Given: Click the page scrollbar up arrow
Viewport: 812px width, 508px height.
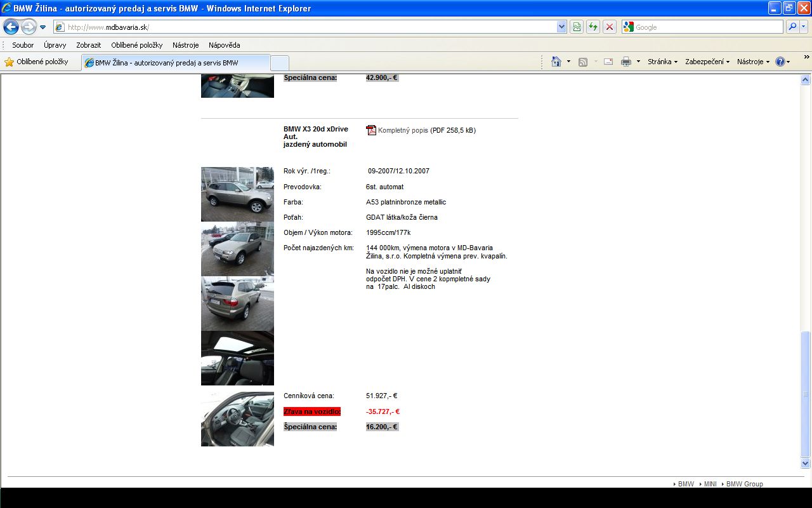Looking at the screenshot, I should [x=806, y=80].
